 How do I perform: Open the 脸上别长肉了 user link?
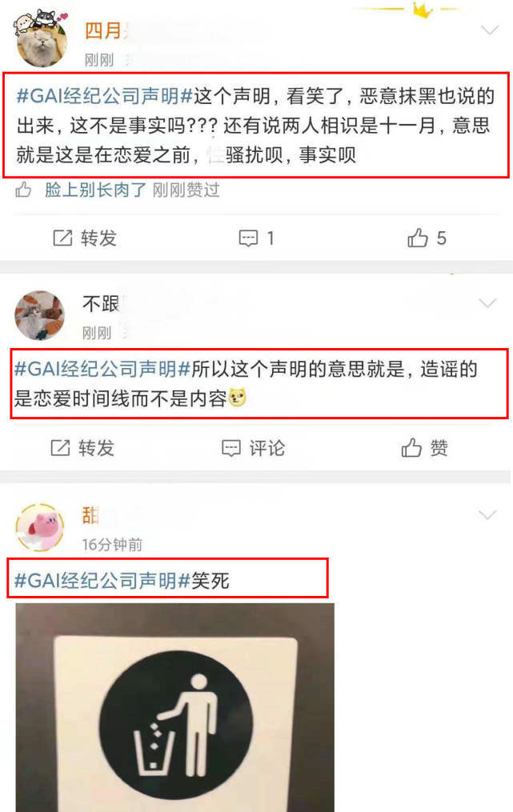point(96,190)
